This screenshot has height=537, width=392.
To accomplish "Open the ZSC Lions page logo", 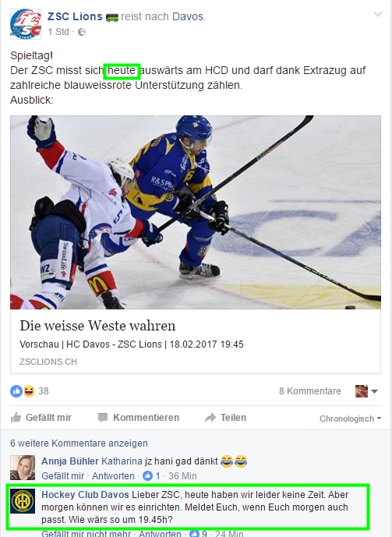I will pyautogui.click(x=26, y=24).
